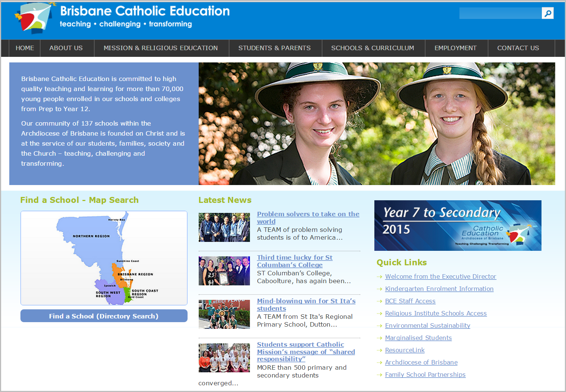
Task: Click the St Ita's students news thumbnail
Action: pyautogui.click(x=224, y=314)
